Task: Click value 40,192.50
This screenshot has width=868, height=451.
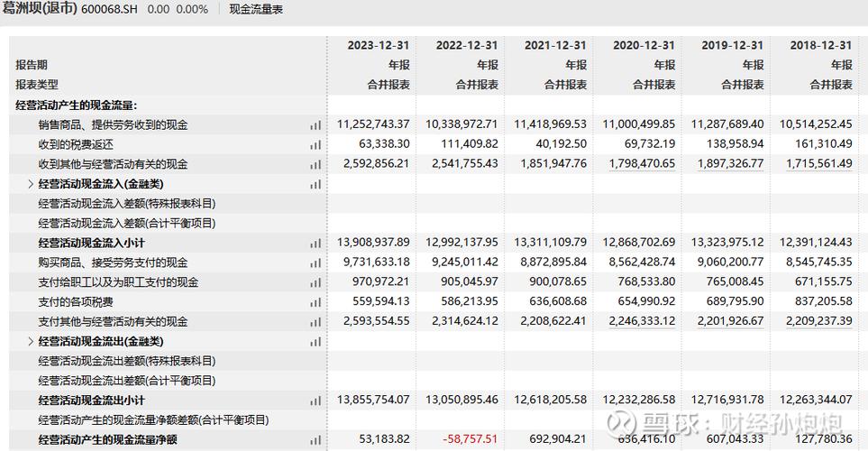Action: click(562, 144)
